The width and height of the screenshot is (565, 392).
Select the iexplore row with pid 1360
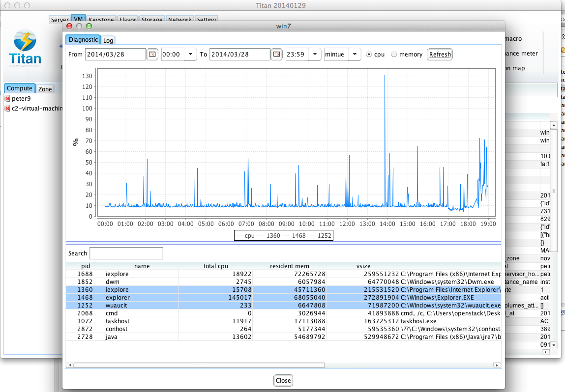[x=283, y=290]
